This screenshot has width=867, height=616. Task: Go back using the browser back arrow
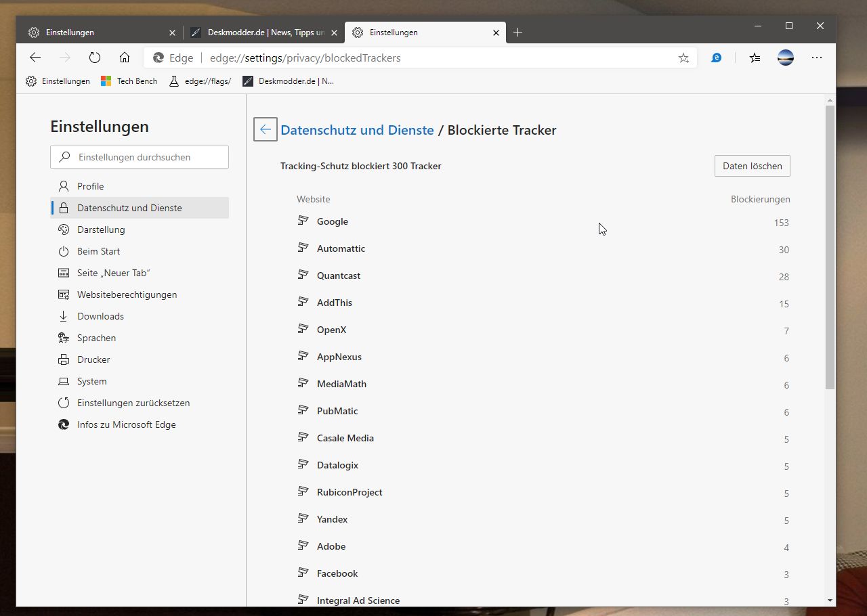pos(35,58)
